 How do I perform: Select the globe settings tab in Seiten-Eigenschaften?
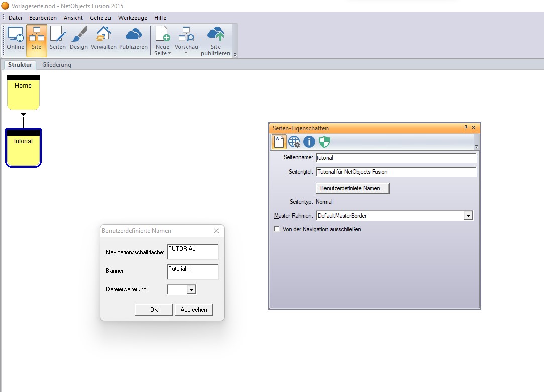coord(294,142)
